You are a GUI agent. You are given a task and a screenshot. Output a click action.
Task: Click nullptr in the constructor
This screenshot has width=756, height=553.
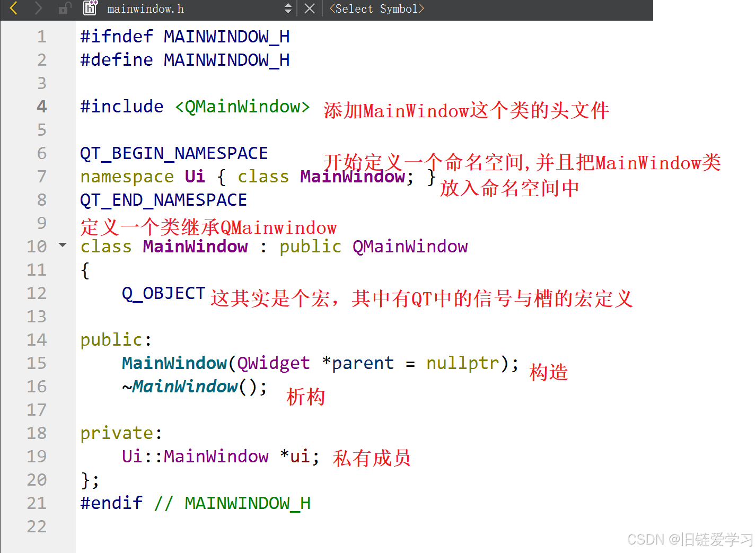pyautogui.click(x=463, y=363)
